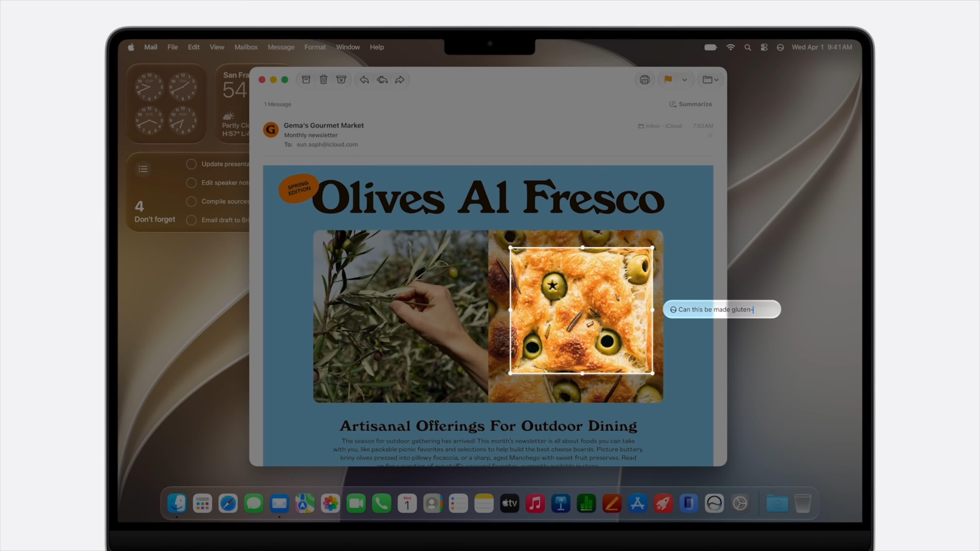Check off the 'Edit speaker not...' reminder
The height and width of the screenshot is (551, 980).
[191, 183]
